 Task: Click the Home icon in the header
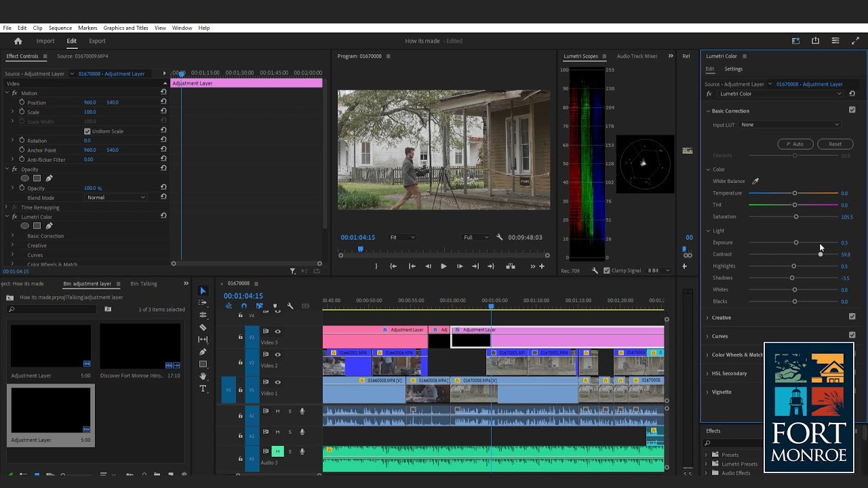18,41
